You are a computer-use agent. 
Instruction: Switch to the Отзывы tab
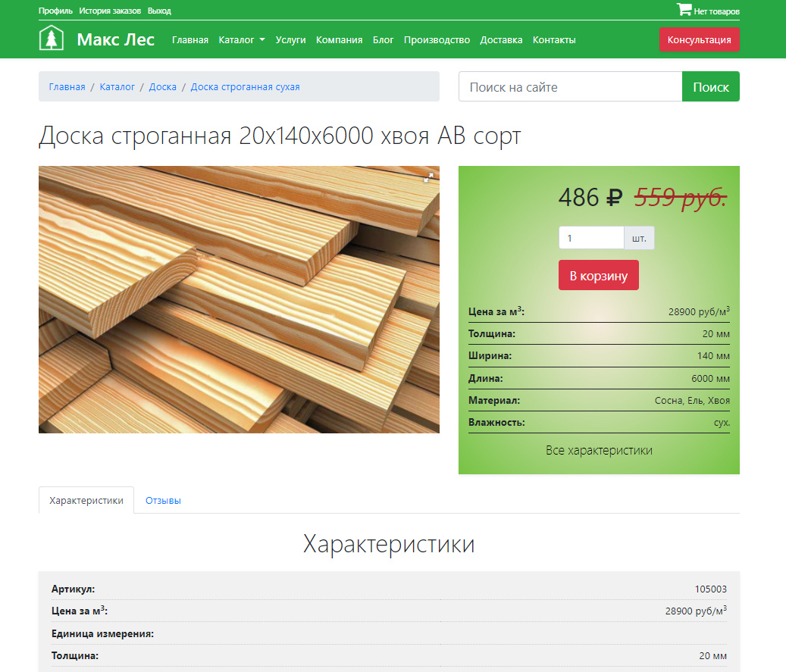tap(163, 500)
